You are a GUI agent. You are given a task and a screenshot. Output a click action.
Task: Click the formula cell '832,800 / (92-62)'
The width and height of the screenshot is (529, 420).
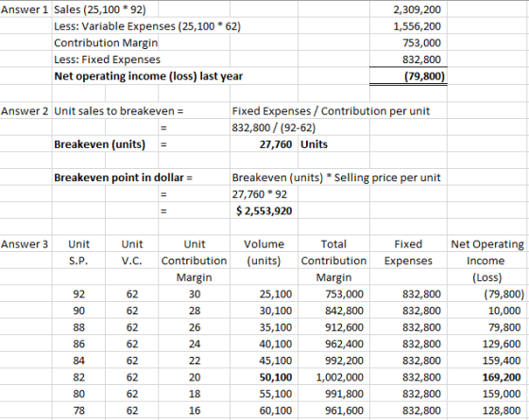tap(274, 127)
